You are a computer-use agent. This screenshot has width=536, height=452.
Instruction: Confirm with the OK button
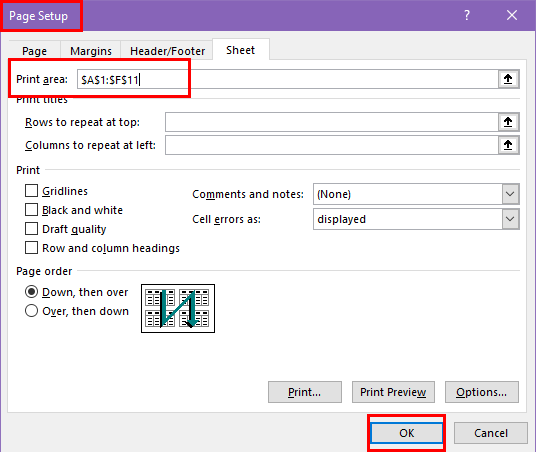[x=406, y=433]
